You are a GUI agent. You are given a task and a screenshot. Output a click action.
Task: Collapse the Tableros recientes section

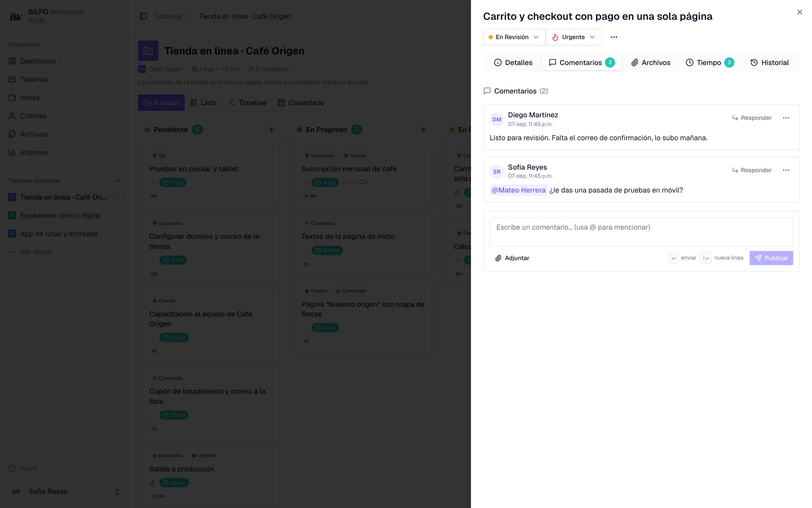click(x=117, y=181)
